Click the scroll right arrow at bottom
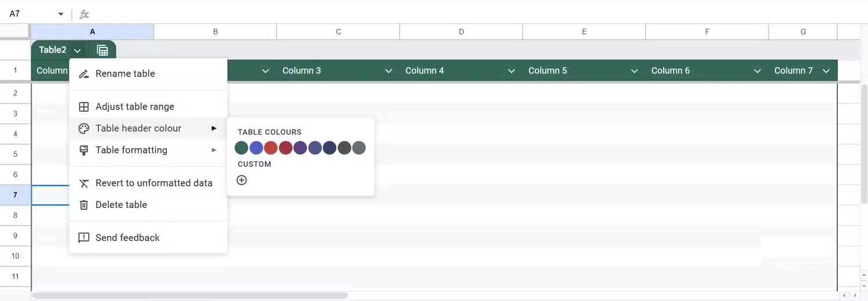This screenshot has height=301, width=868. click(855, 296)
